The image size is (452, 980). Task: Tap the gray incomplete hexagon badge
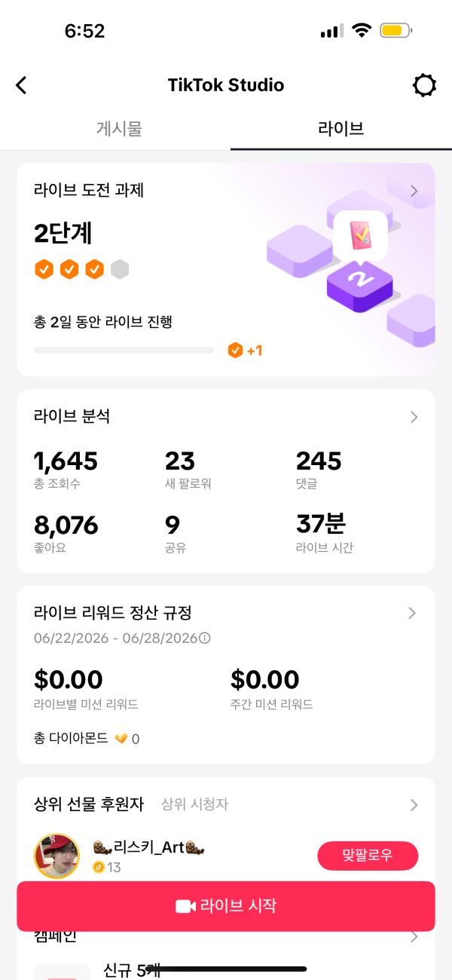pos(119,269)
